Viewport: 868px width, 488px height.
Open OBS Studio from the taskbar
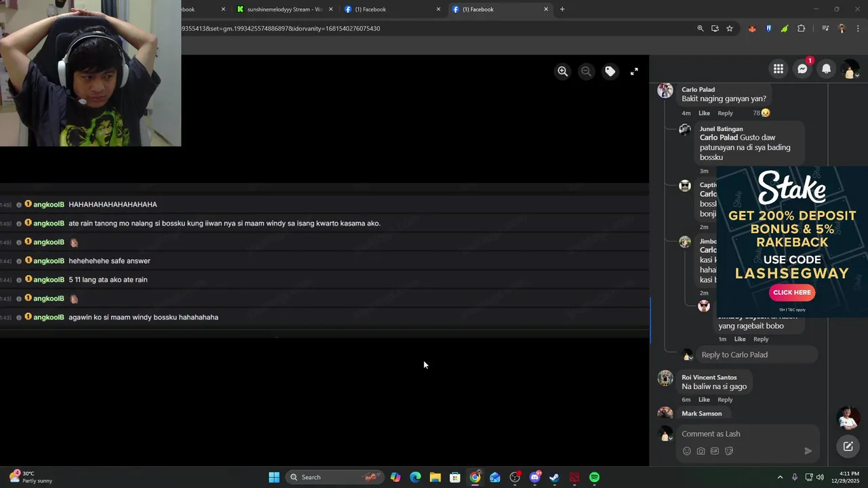[515, 477]
